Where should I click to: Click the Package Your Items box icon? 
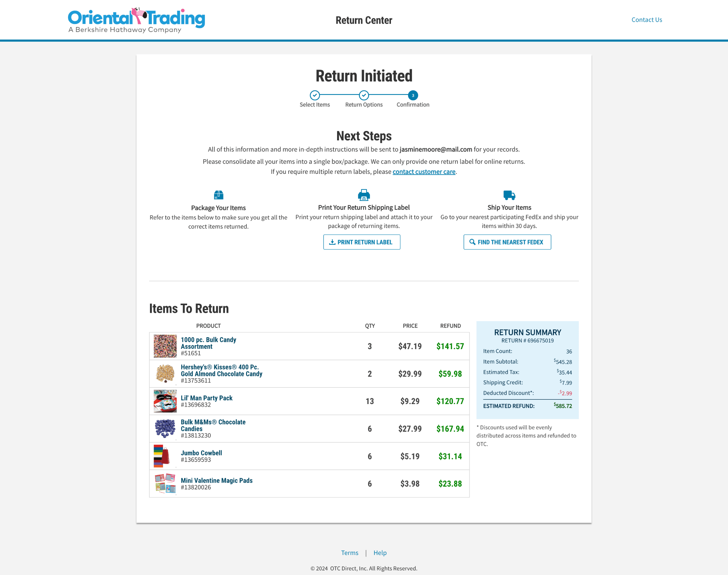[x=218, y=195]
